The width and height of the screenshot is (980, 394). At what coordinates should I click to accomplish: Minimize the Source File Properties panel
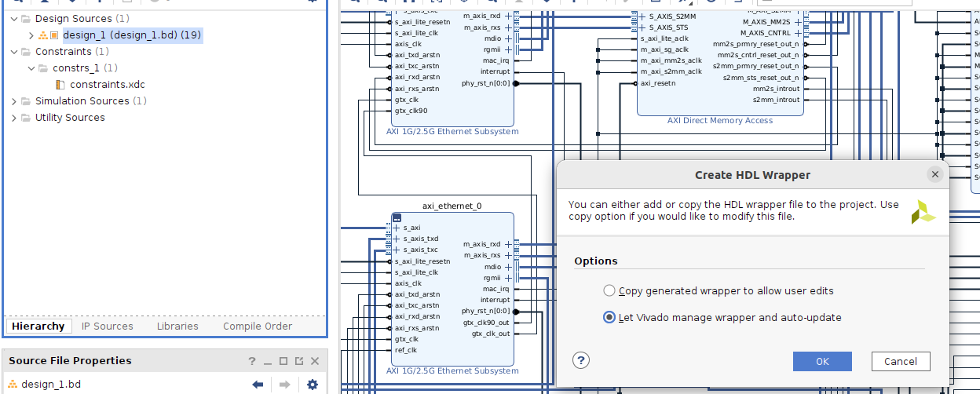268,361
